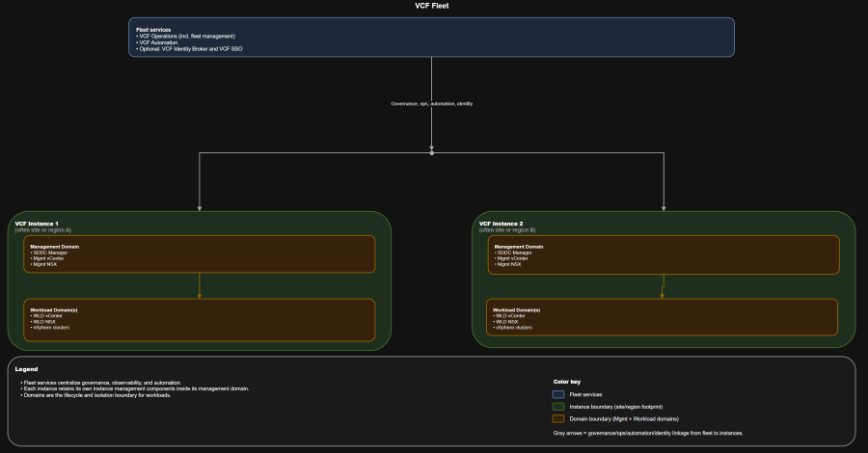The height and width of the screenshot is (453, 868).
Task: Click the gray junction dot below Fleet services
Action: coord(432,152)
